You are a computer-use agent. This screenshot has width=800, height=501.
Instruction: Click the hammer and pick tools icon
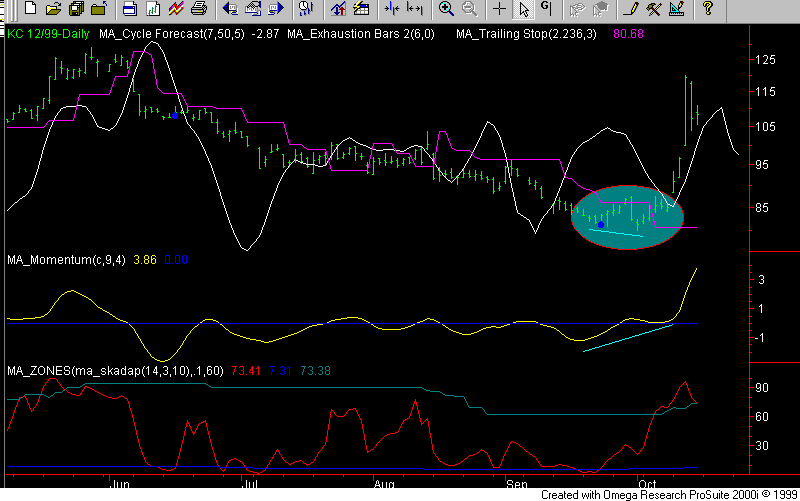653,10
